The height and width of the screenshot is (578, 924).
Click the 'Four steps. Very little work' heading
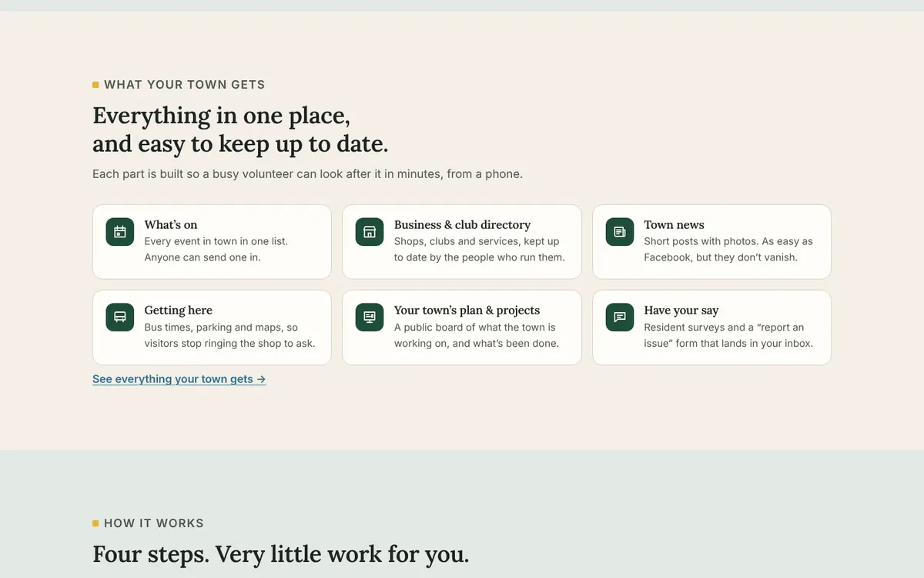click(280, 554)
